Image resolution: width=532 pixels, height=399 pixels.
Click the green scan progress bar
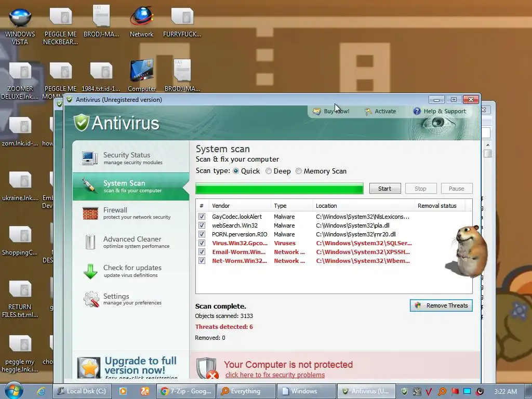[279, 188]
